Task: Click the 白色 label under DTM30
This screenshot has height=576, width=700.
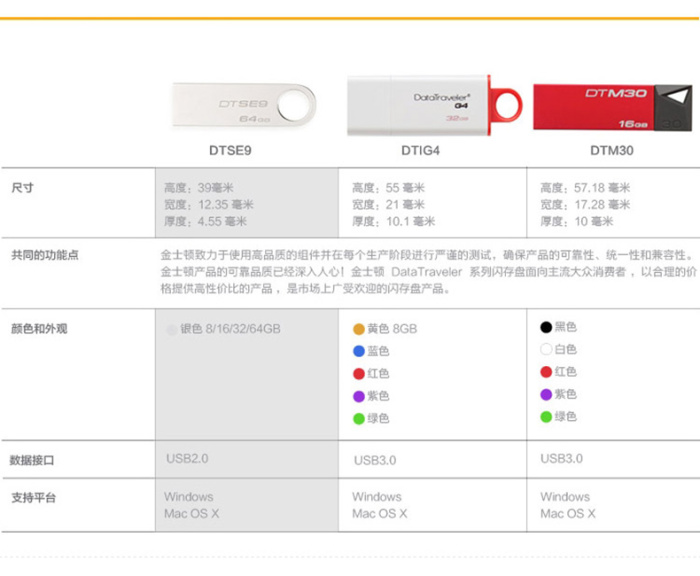Action: click(x=566, y=349)
